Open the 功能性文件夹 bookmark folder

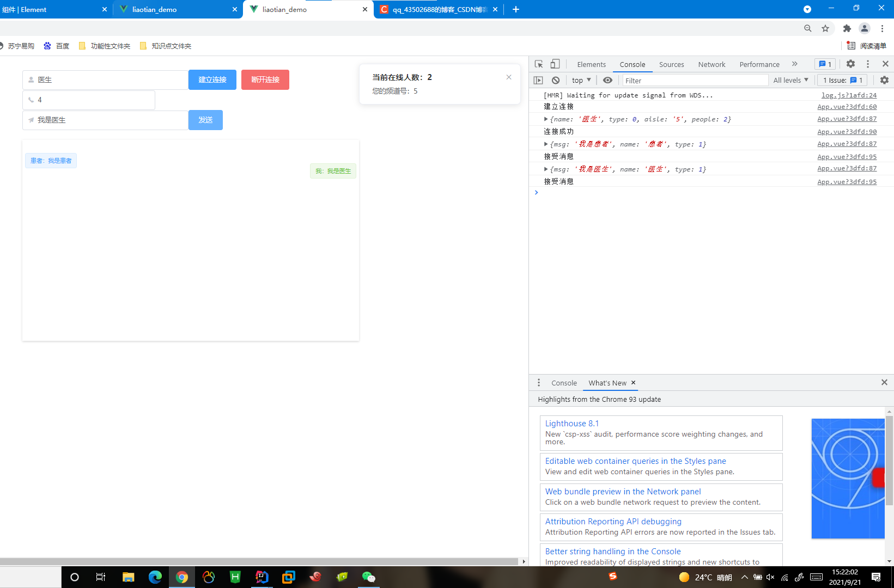[x=105, y=46]
